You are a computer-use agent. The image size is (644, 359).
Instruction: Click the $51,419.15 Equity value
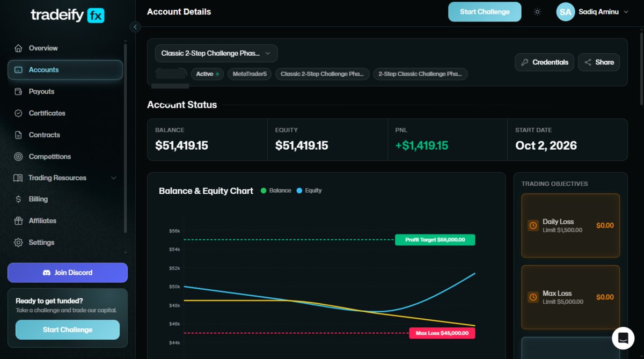click(x=302, y=145)
